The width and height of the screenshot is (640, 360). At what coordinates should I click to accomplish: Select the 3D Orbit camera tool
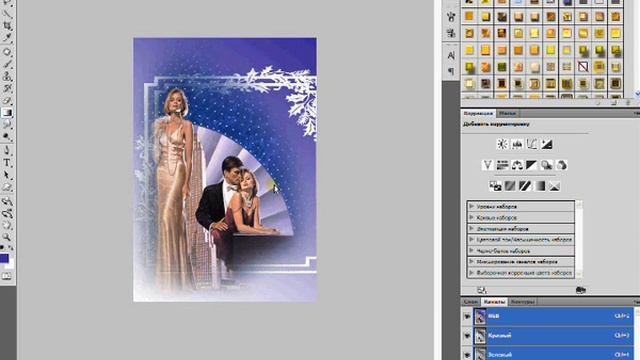pos(7,213)
